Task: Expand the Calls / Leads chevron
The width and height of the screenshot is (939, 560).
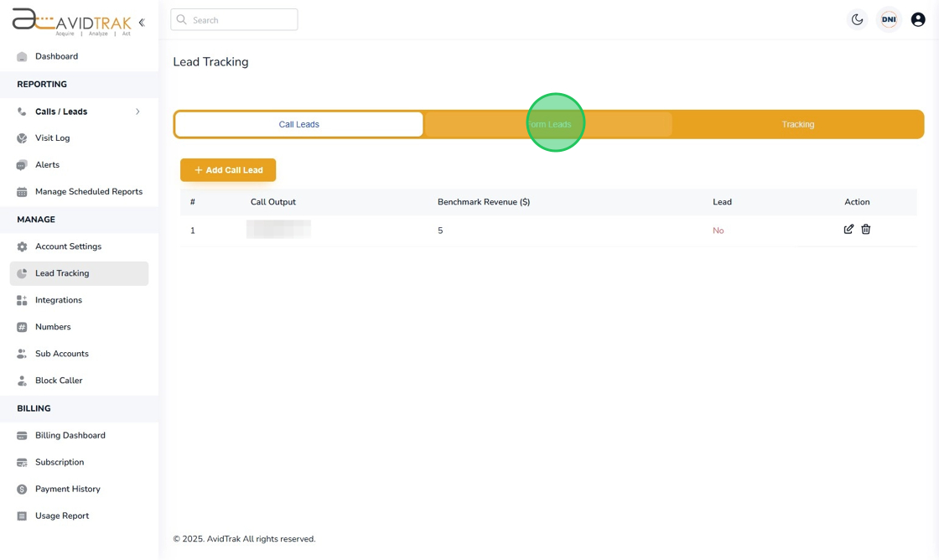Action: coord(137,111)
